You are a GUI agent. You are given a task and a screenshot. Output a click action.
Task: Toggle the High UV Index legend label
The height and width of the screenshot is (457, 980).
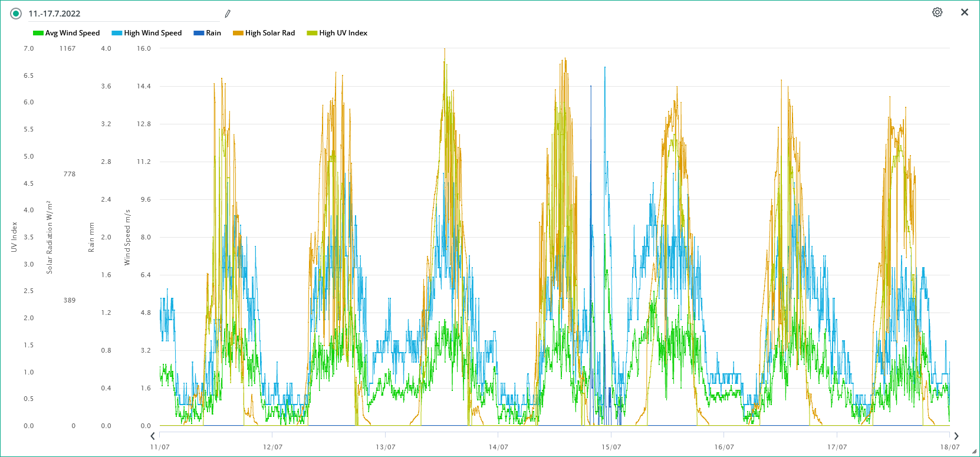click(x=343, y=33)
